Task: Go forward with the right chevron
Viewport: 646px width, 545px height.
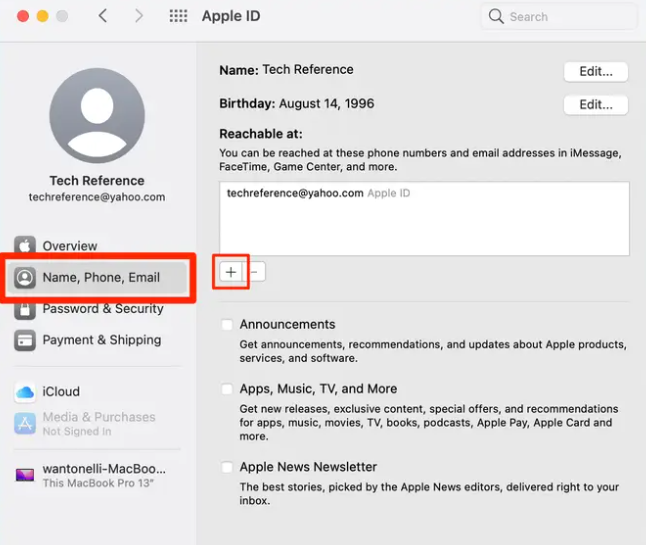Action: 139,16
